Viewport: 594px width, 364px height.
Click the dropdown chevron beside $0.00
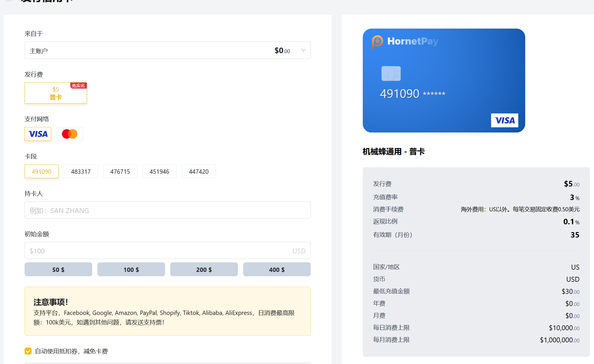(303, 51)
